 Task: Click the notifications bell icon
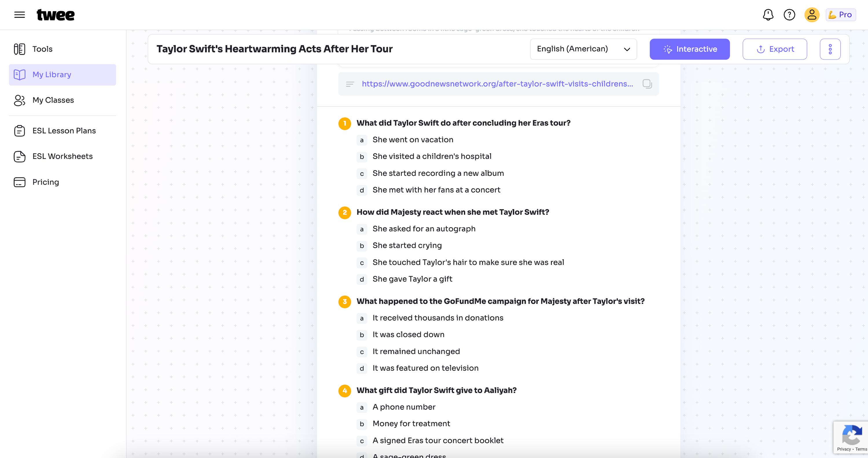(x=768, y=15)
